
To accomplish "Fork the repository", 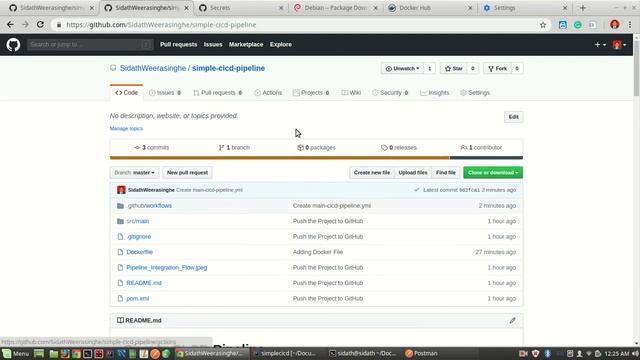I will [497, 69].
